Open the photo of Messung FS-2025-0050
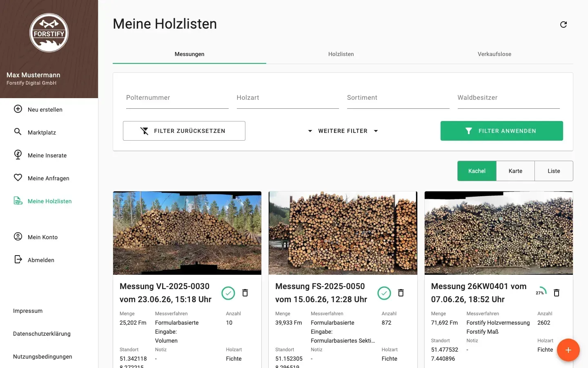The image size is (588, 368). pos(343,233)
